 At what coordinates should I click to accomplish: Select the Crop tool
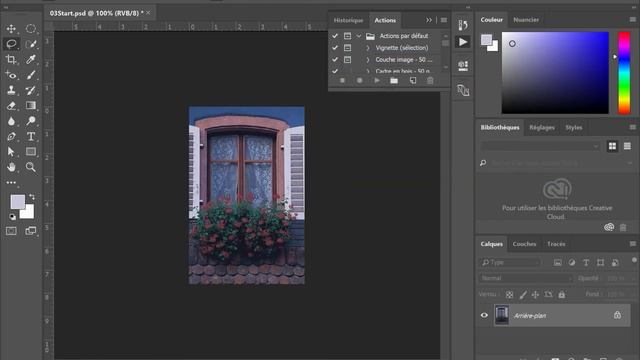pyautogui.click(x=11, y=60)
